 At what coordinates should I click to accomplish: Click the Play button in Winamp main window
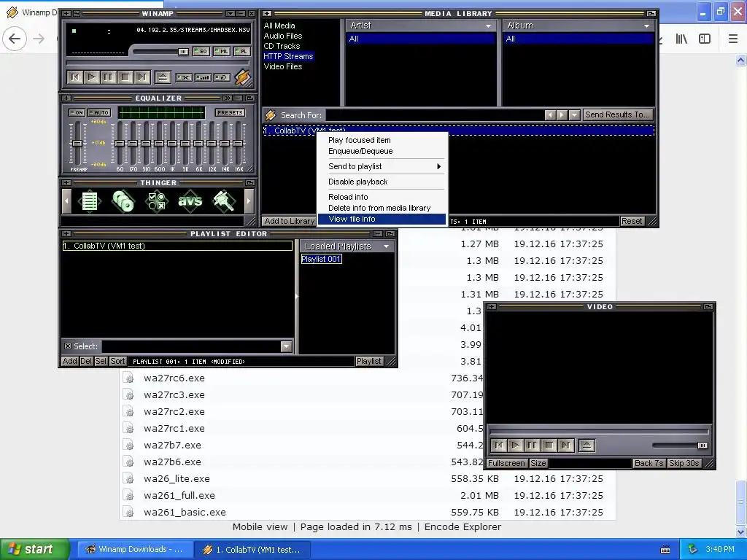(x=91, y=77)
